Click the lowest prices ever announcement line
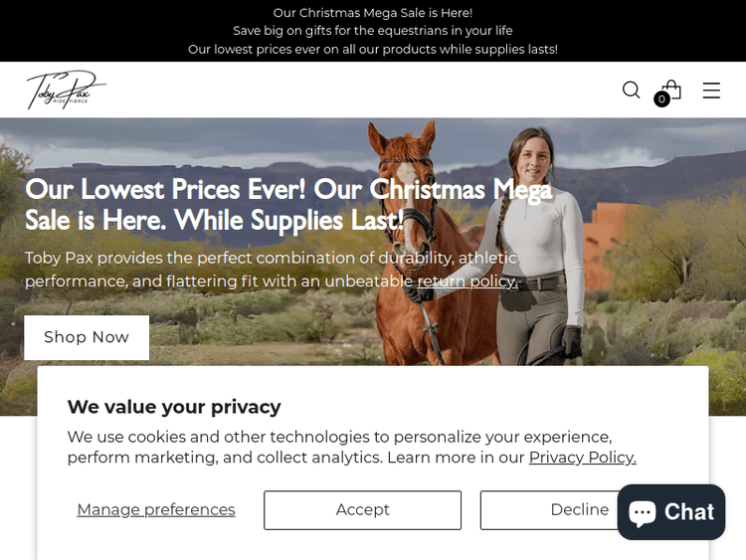The height and width of the screenshot is (560, 746). [x=373, y=50]
